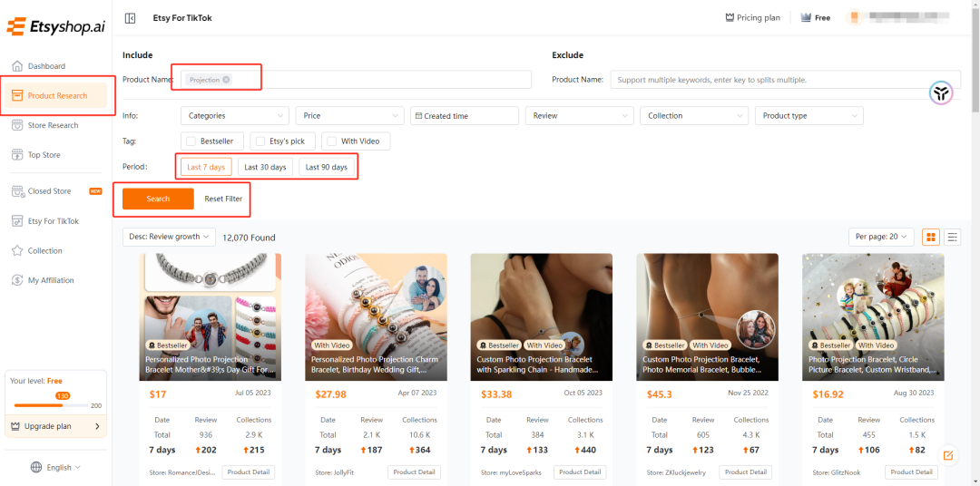The image size is (980, 486).
Task: Open the Categories dropdown
Action: (235, 115)
